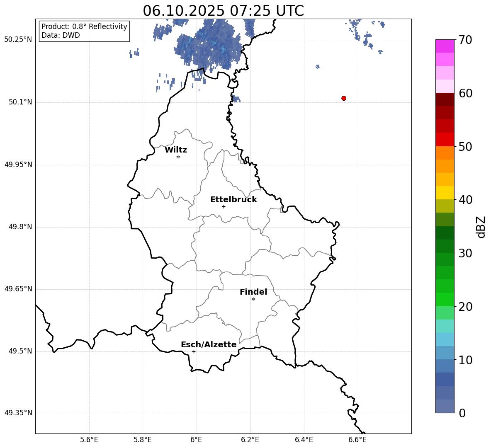This screenshot has height=448, width=491.
Task: Click the magenta 70 dBZ colorbar segment
Action: [x=445, y=46]
